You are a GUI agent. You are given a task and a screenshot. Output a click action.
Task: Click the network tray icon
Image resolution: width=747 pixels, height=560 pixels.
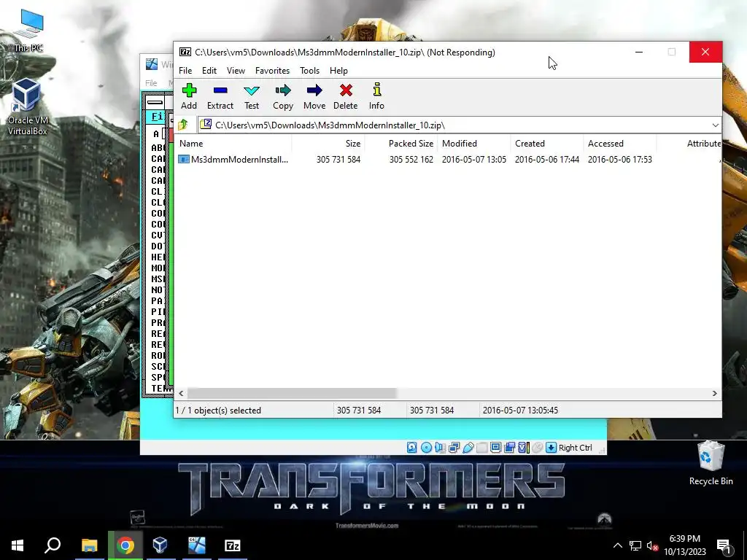(635, 546)
